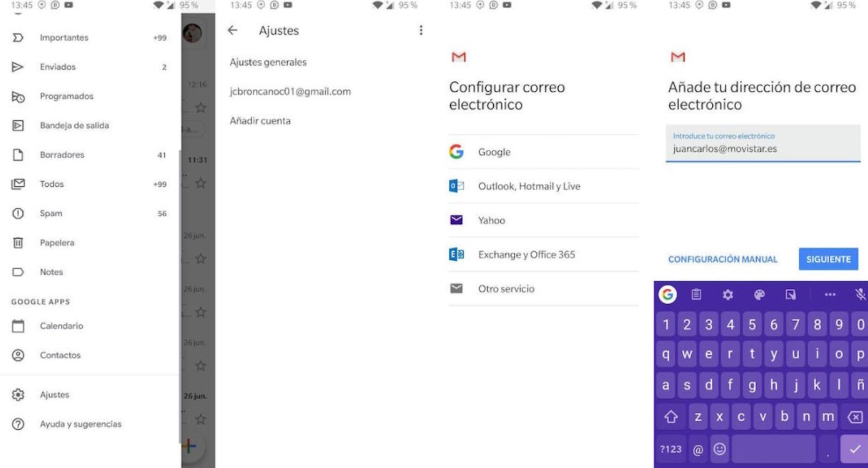Screen dimensions: 868x468
Task: Tap the shift key on keyboard
Action: tap(671, 417)
